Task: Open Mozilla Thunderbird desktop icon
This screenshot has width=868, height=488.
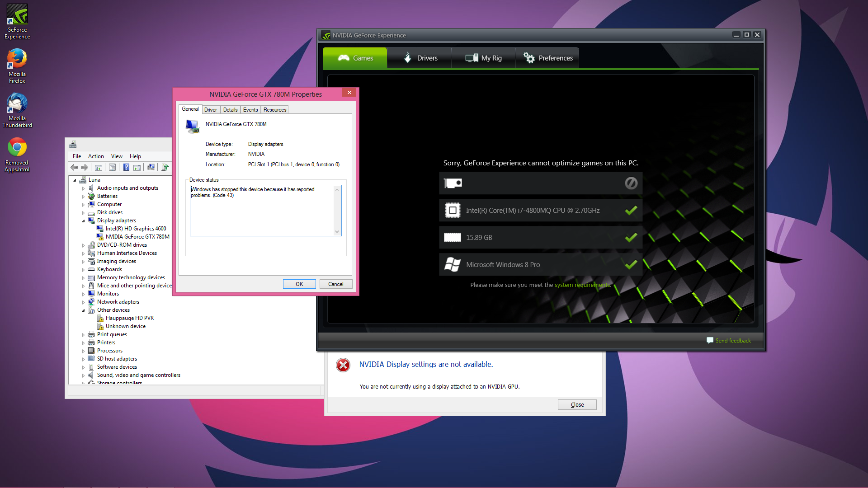Action: [x=17, y=110]
